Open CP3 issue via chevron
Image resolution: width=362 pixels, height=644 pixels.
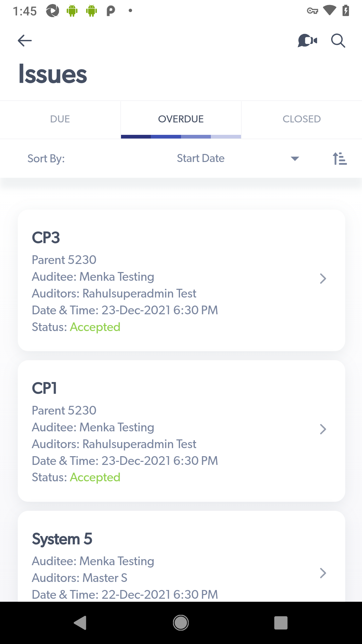pos(323,279)
